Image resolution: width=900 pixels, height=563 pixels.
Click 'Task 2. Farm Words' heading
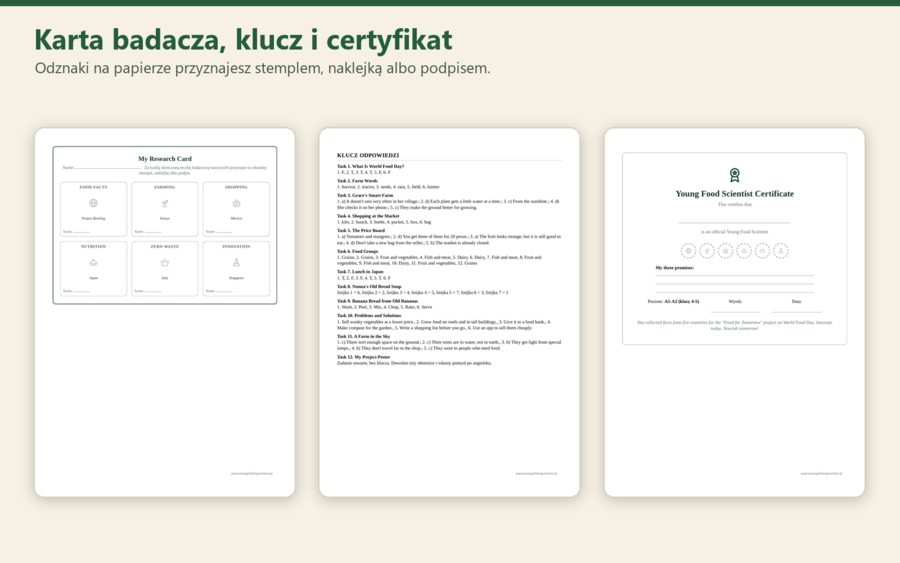tap(357, 181)
